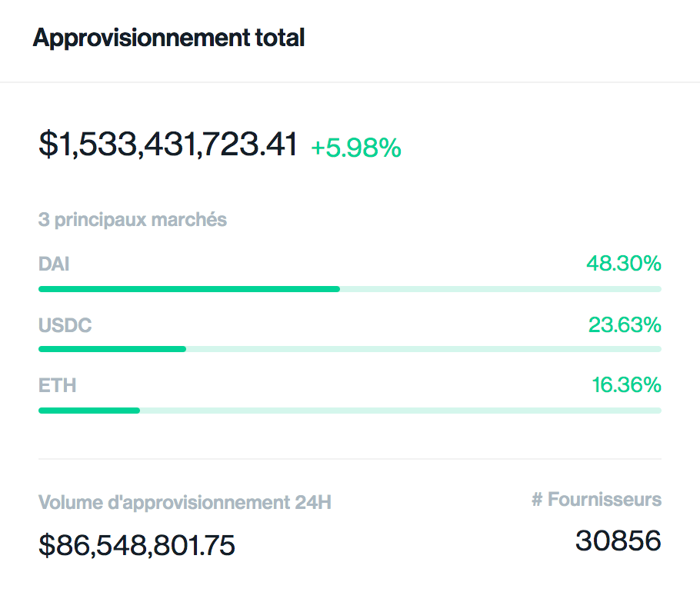The image size is (700, 592).
Task: Open the ETH market label
Action: point(57,385)
